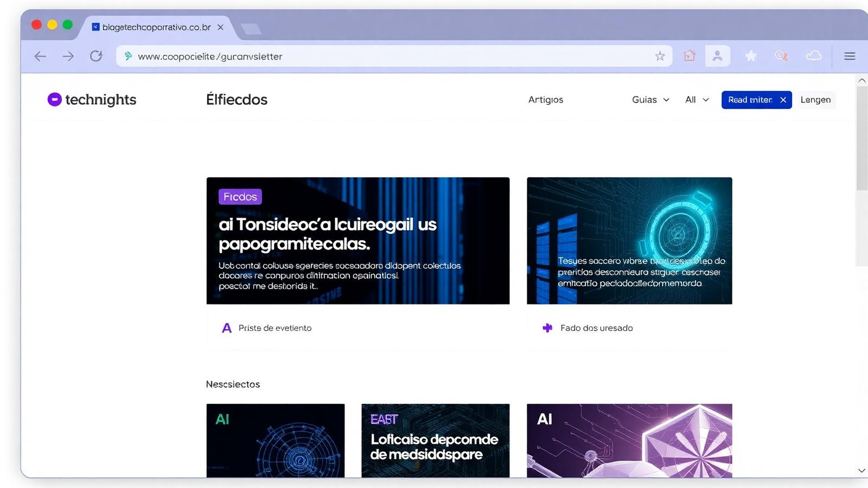Click the purple plus icon beside Fado dos uresado

point(547,328)
